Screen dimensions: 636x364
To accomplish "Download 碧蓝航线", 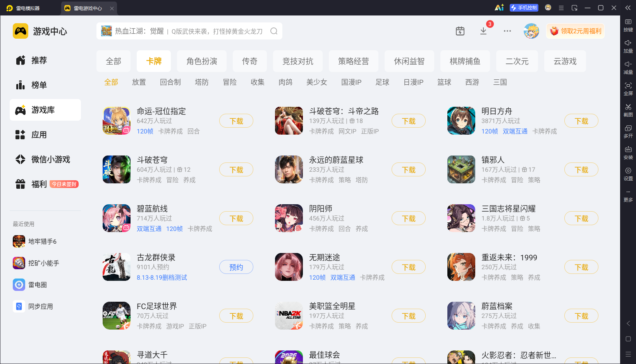I will click(236, 219).
